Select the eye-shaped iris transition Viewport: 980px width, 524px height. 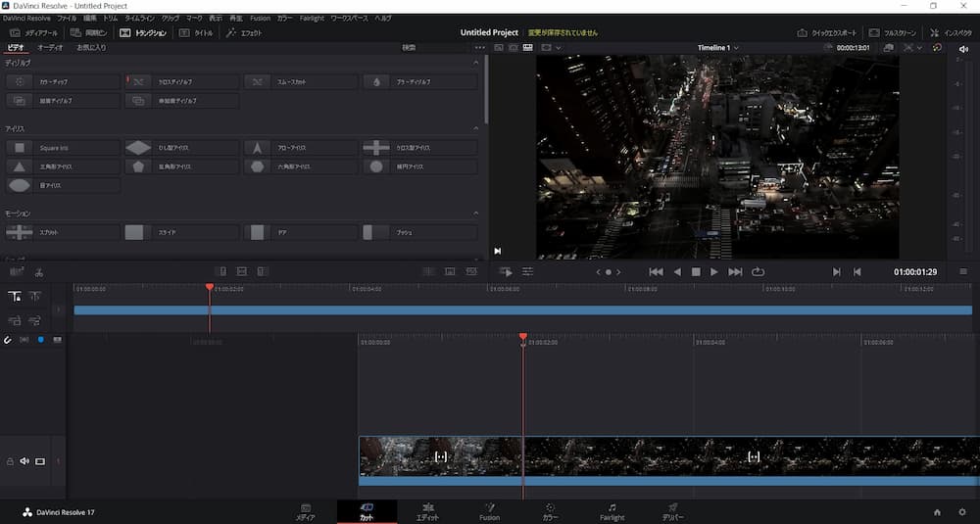tap(63, 185)
